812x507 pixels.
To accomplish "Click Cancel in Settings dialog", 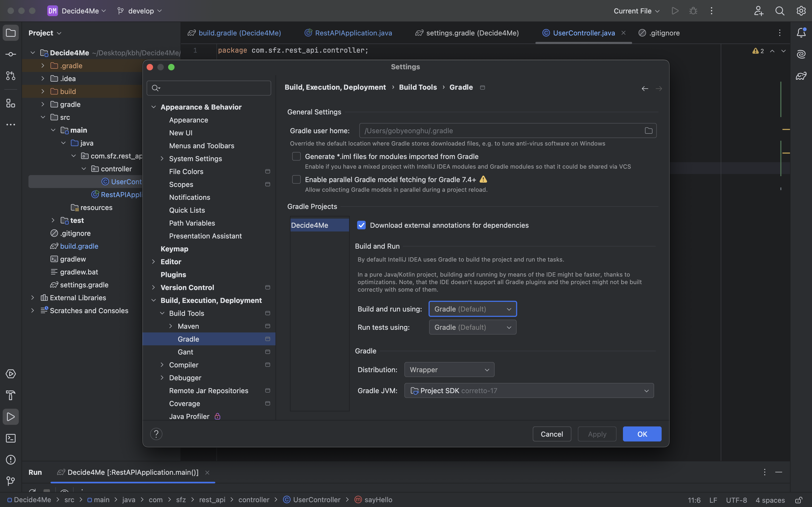I will pos(552,434).
